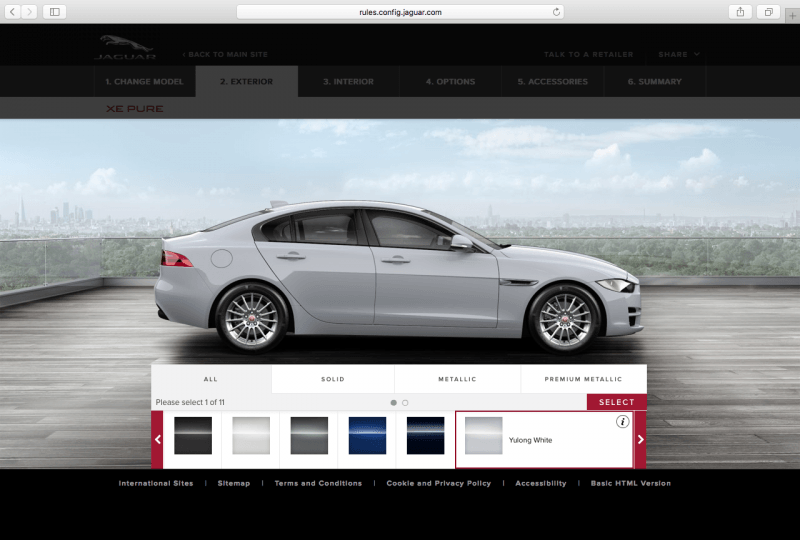Show next colours with right arrow
Screen dimensions: 800x540
641,439
